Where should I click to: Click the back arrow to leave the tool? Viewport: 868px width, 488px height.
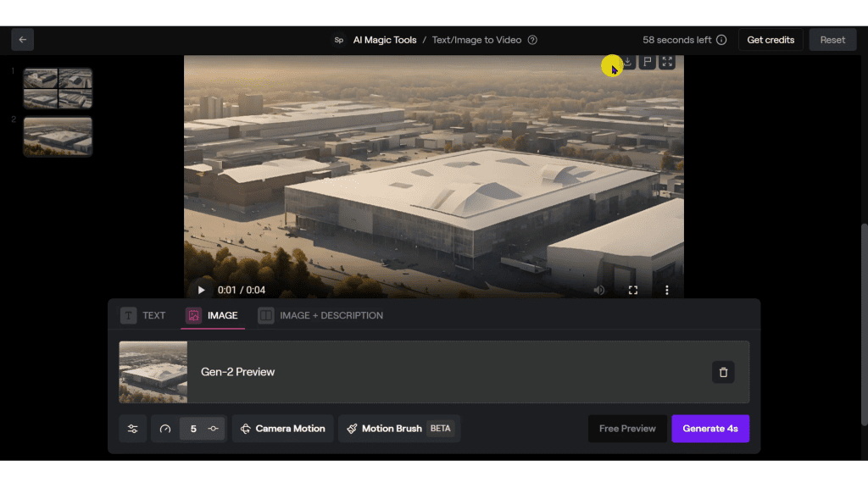tap(22, 39)
